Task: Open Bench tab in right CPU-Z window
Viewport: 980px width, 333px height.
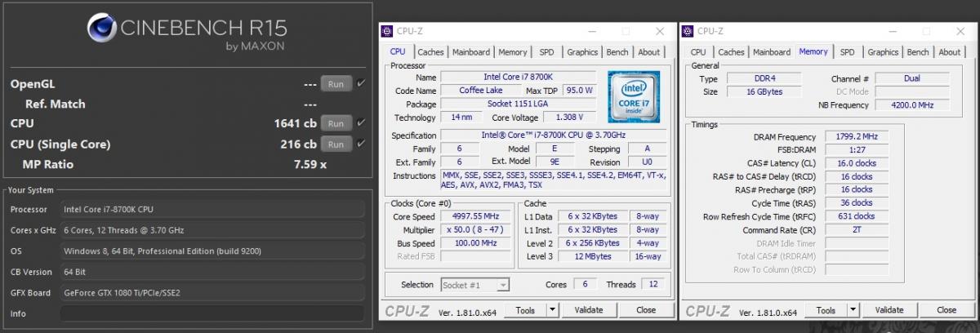Action: pyautogui.click(x=918, y=52)
